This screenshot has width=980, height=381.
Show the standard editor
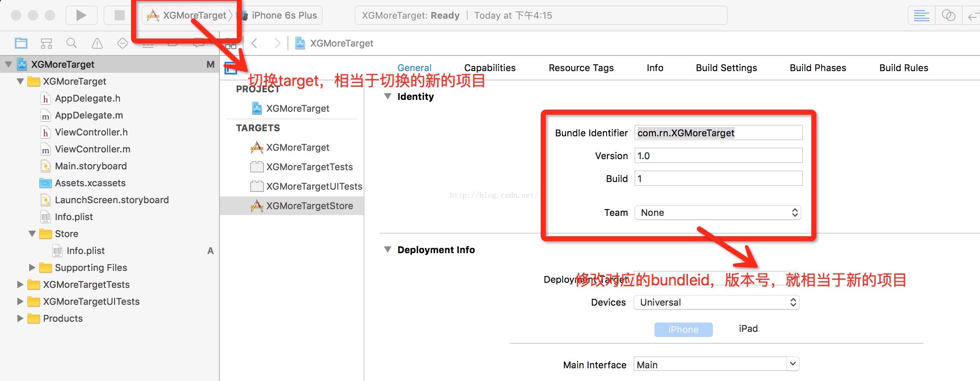click(x=921, y=16)
